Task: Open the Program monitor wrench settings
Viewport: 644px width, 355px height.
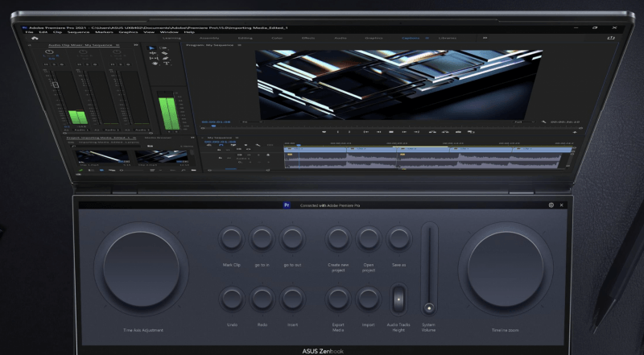Action: (x=544, y=122)
